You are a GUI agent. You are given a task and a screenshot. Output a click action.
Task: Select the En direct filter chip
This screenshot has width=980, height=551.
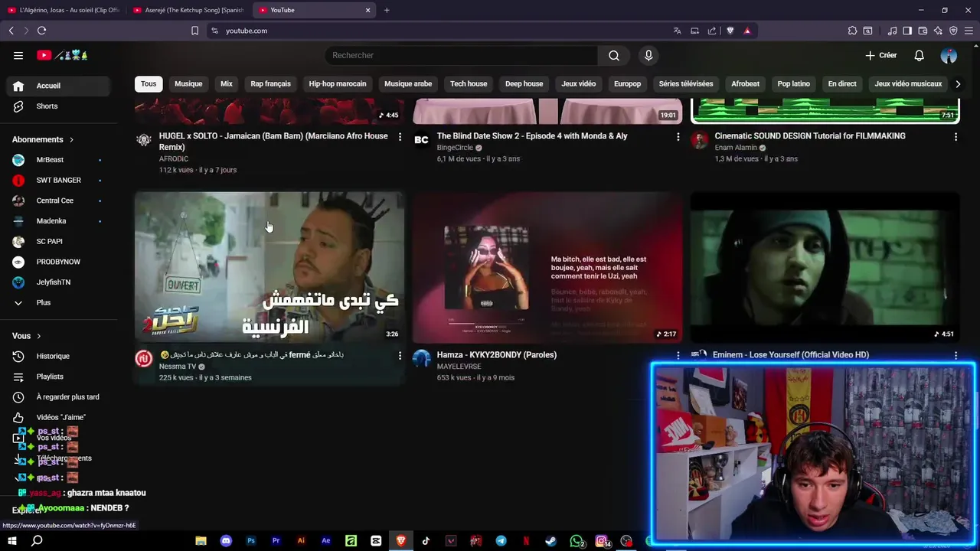(x=842, y=83)
